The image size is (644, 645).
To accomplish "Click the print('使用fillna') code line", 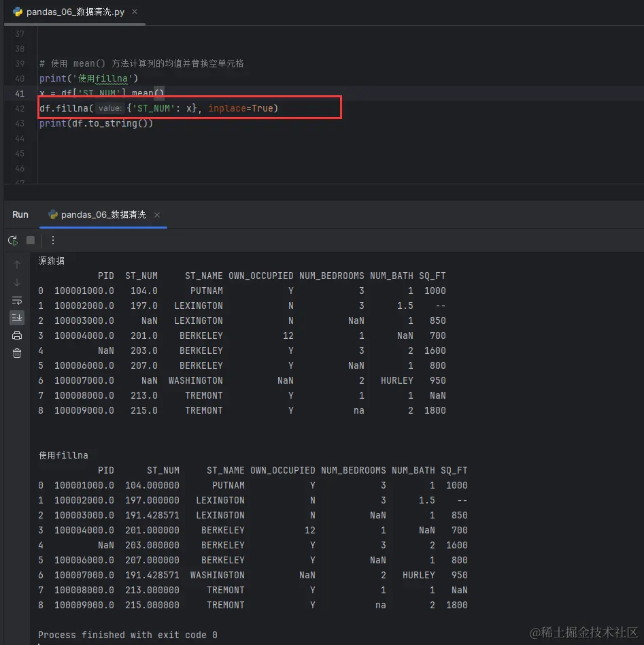I will pyautogui.click(x=89, y=78).
